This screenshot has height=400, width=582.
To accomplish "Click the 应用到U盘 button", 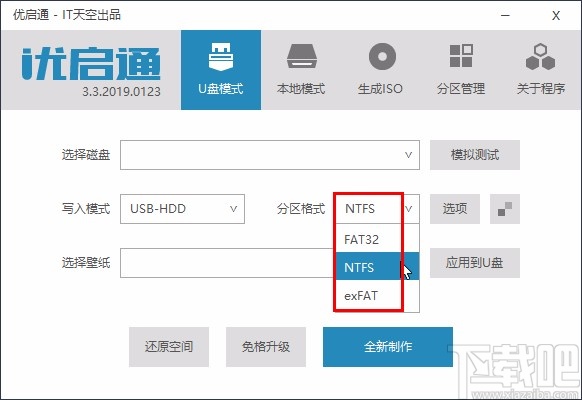I will click(x=475, y=263).
